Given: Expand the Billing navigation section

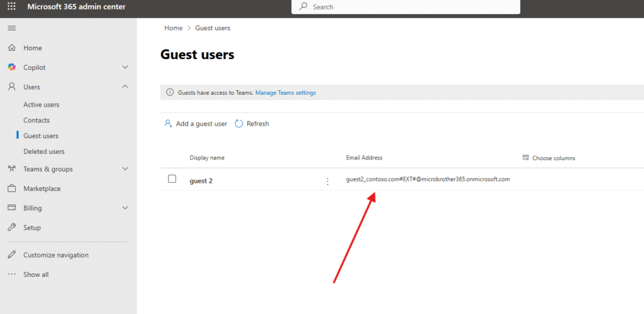Looking at the screenshot, I should [x=125, y=208].
